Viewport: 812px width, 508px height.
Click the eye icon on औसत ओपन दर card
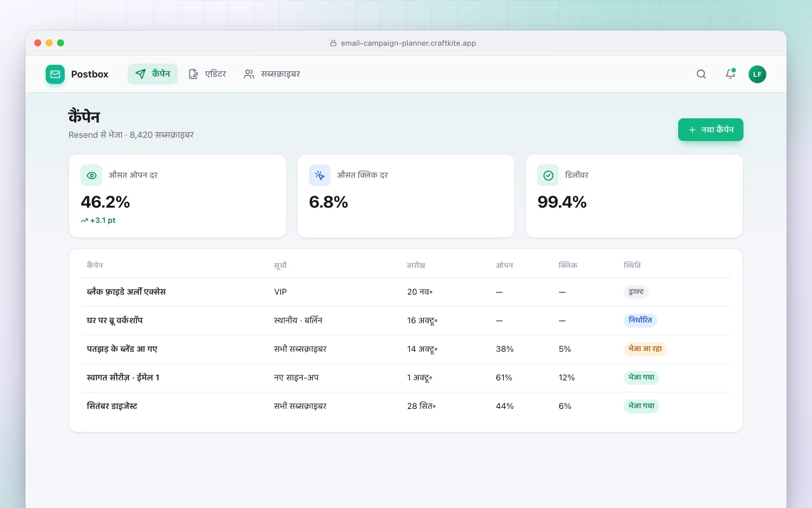pos(91,175)
